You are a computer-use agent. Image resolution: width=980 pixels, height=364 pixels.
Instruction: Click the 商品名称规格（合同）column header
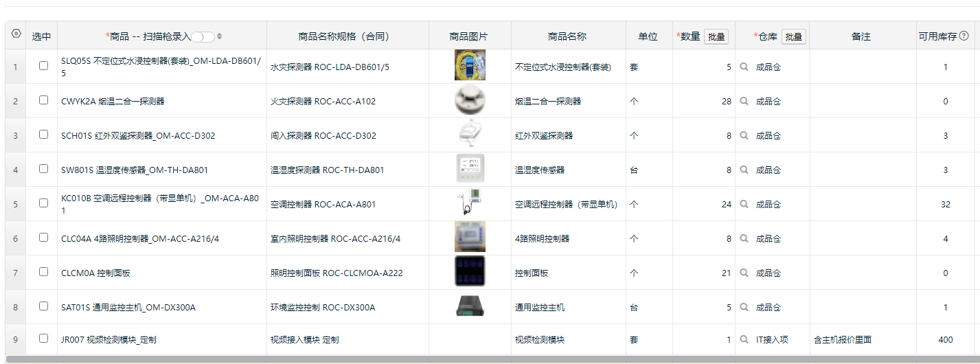point(347,36)
